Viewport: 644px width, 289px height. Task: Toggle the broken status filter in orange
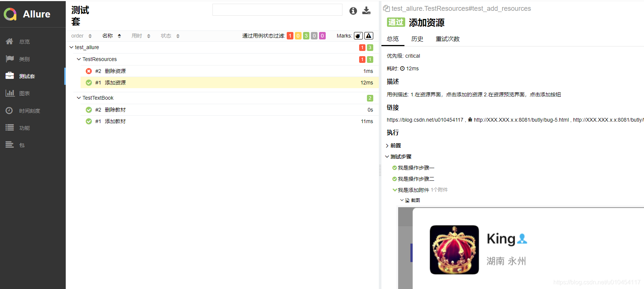click(298, 36)
